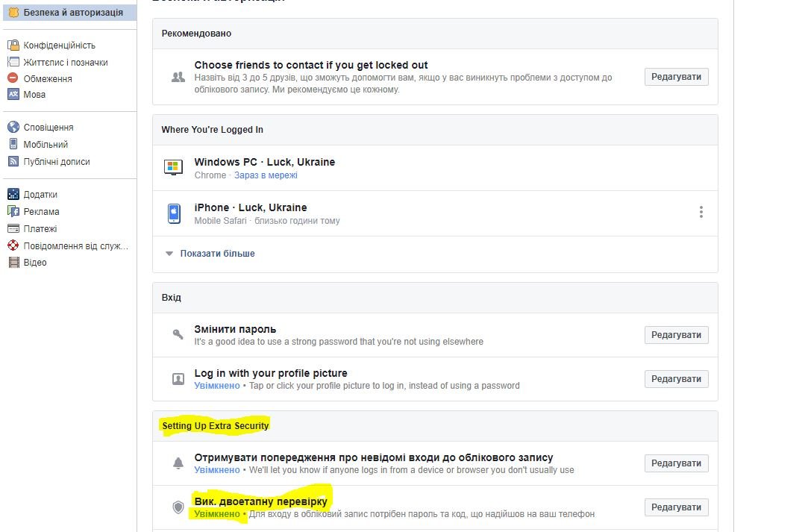Open Платежі settings in sidebar
Image resolution: width=808 pixels, height=532 pixels.
(40, 229)
